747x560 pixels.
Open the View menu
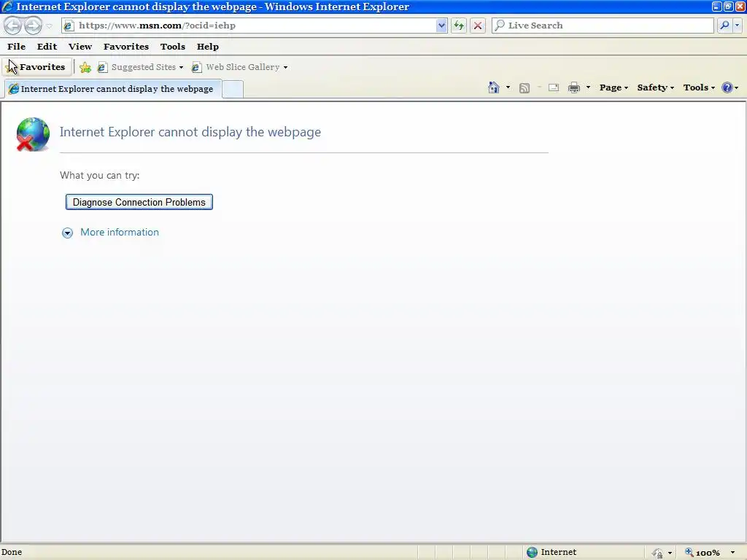(x=80, y=47)
